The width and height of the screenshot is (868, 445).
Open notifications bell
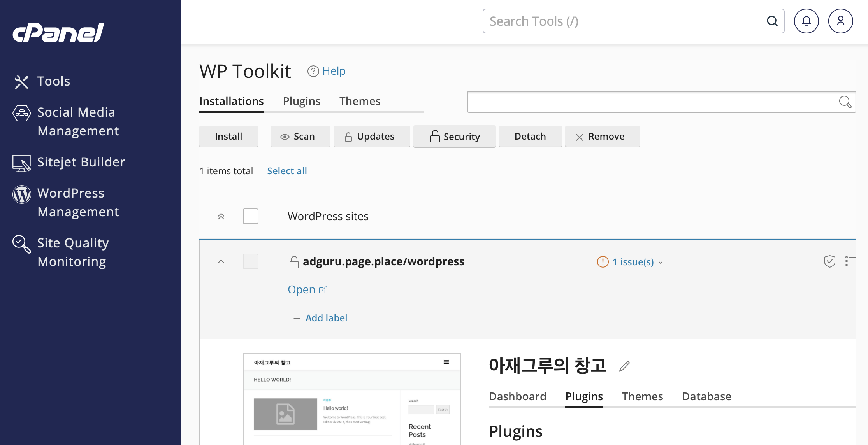pos(807,21)
